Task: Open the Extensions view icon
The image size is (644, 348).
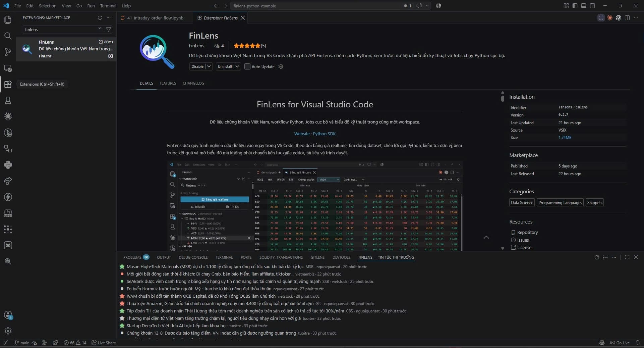Action: [8, 84]
